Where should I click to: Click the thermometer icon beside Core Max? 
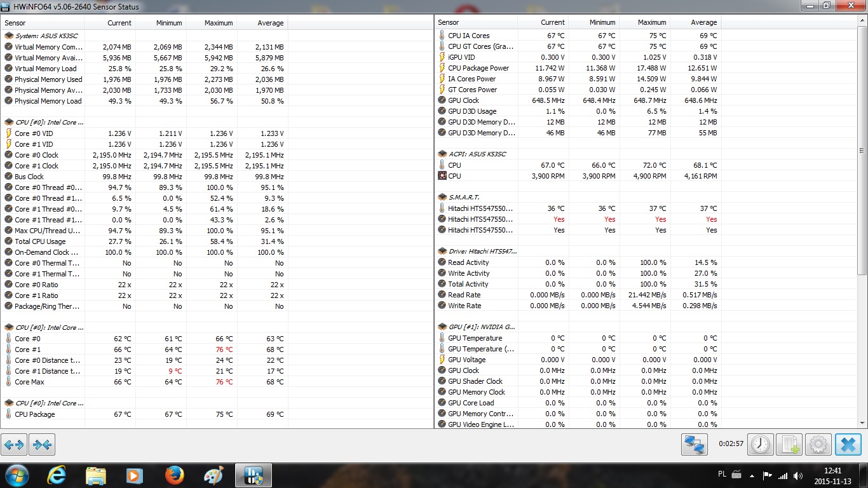pyautogui.click(x=8, y=382)
